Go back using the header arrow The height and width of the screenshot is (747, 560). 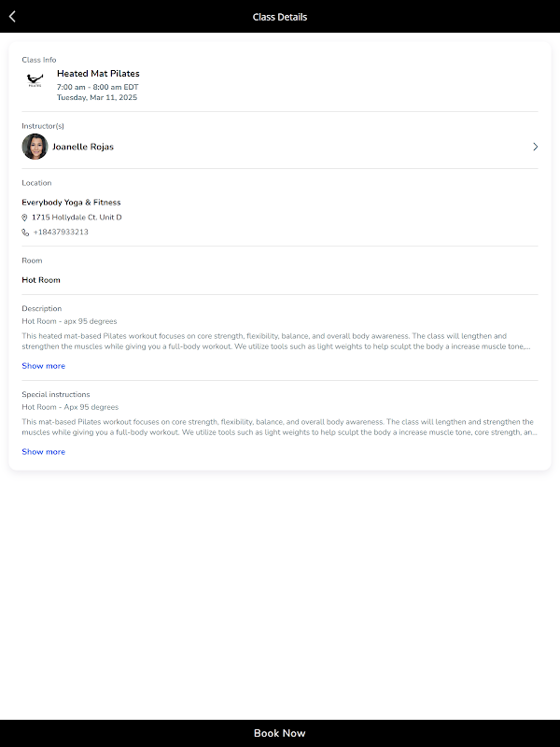[x=12, y=16]
